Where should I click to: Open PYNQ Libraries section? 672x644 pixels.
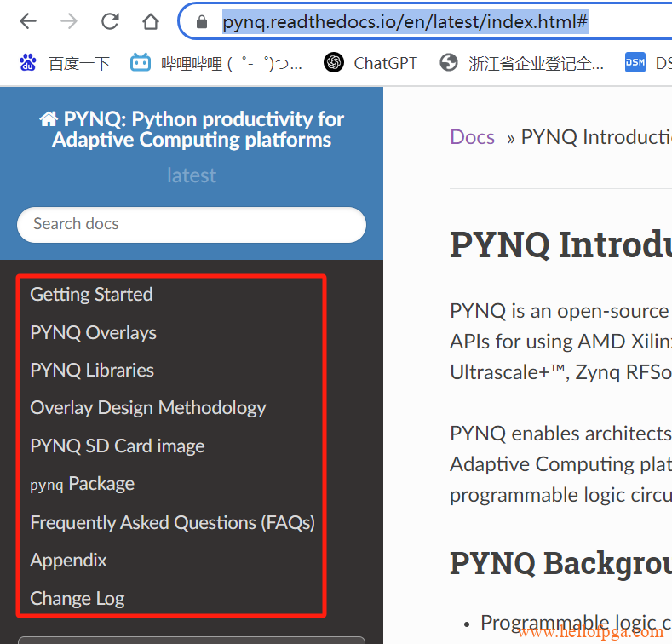[x=92, y=370]
